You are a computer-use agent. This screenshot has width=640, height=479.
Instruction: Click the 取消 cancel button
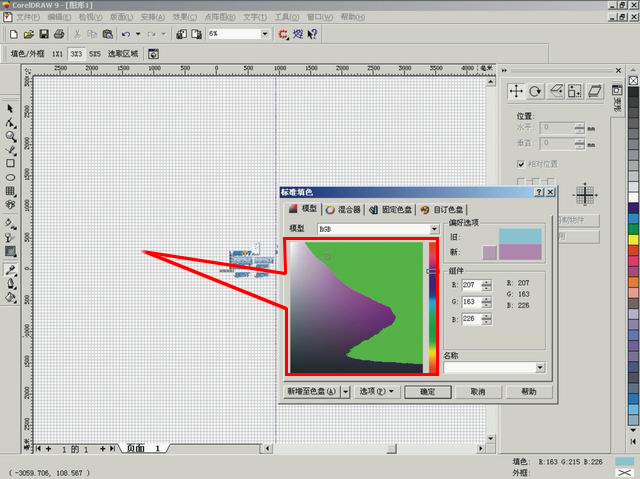point(478,392)
